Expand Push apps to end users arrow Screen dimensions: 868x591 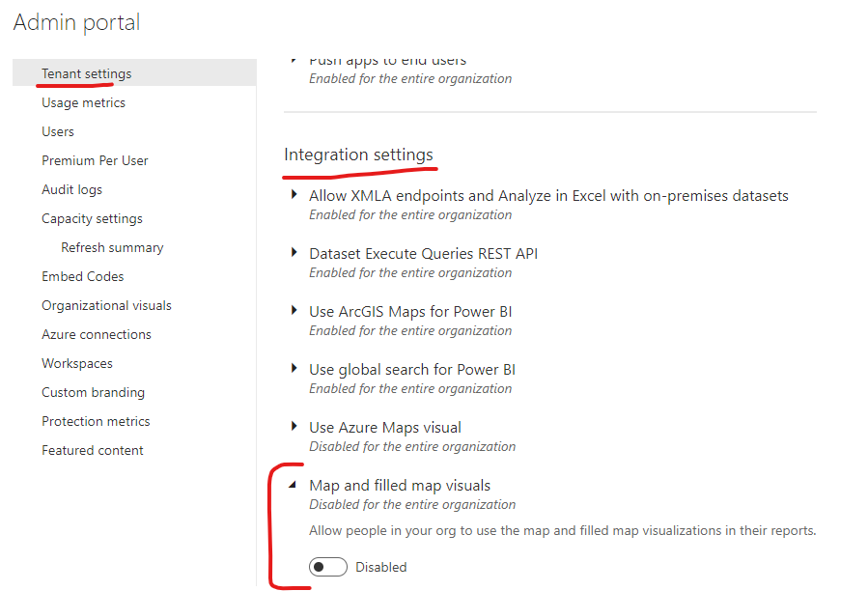(x=294, y=60)
